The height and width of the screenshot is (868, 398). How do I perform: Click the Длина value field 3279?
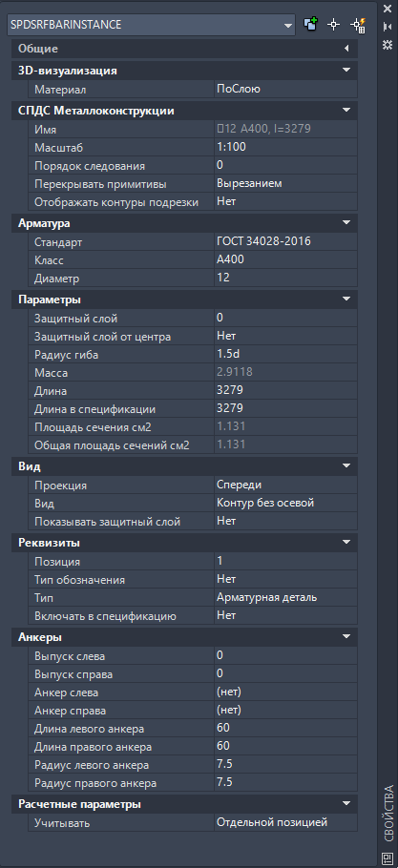pos(285,391)
